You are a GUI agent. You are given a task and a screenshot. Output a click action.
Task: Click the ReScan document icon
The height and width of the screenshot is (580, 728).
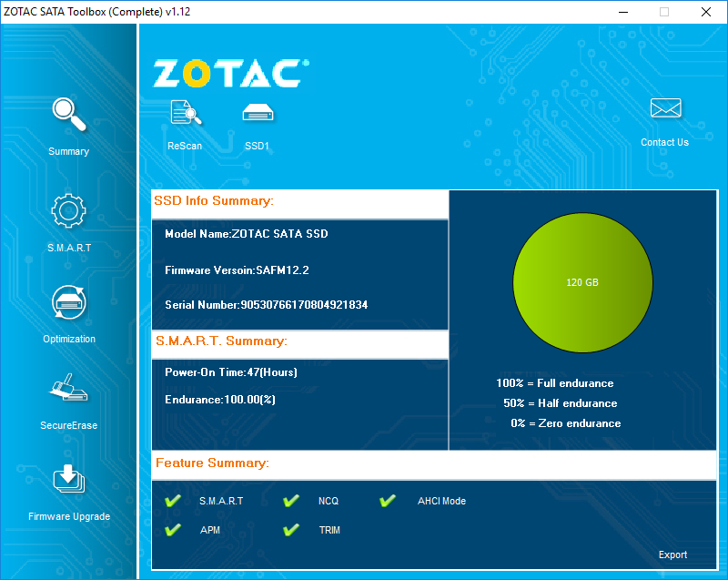coord(186,113)
